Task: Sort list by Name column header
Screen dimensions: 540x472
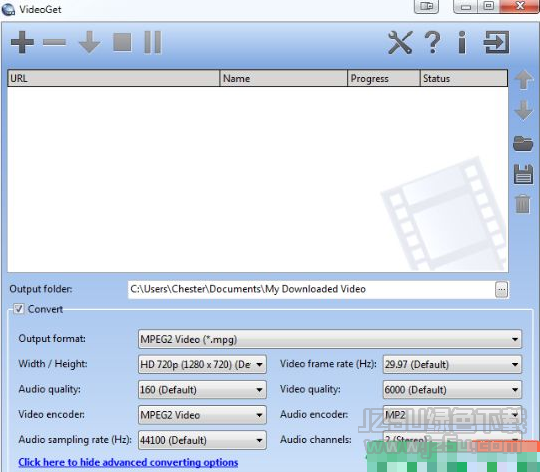Action: click(283, 78)
